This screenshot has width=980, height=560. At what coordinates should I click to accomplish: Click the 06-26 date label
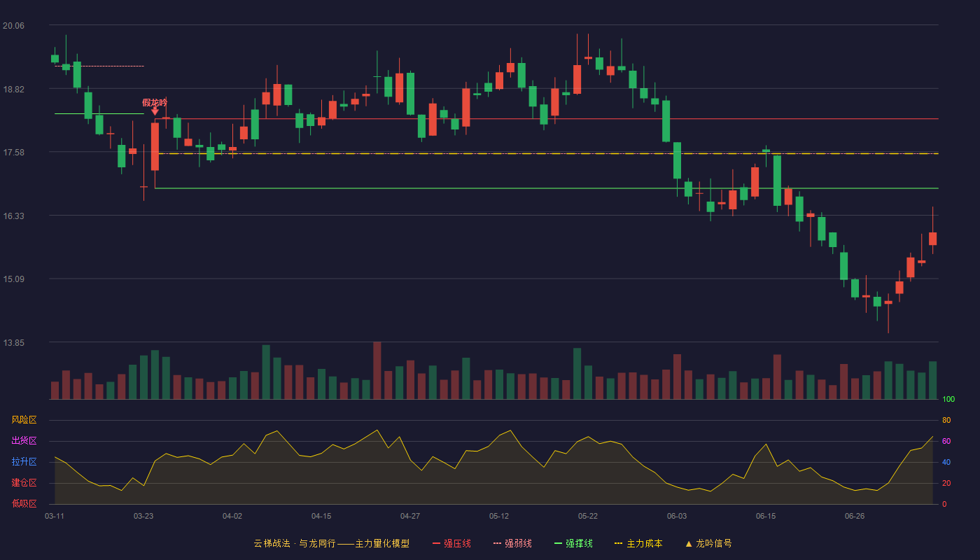point(855,516)
